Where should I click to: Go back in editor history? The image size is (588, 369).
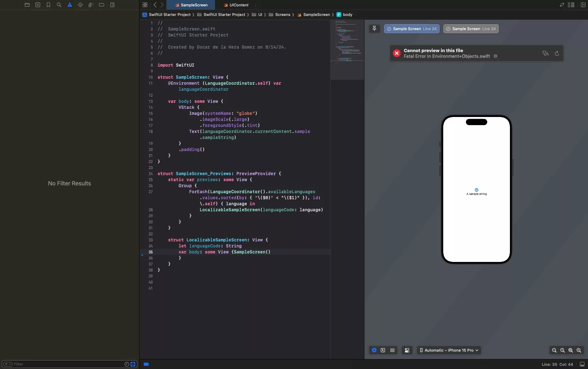click(155, 5)
